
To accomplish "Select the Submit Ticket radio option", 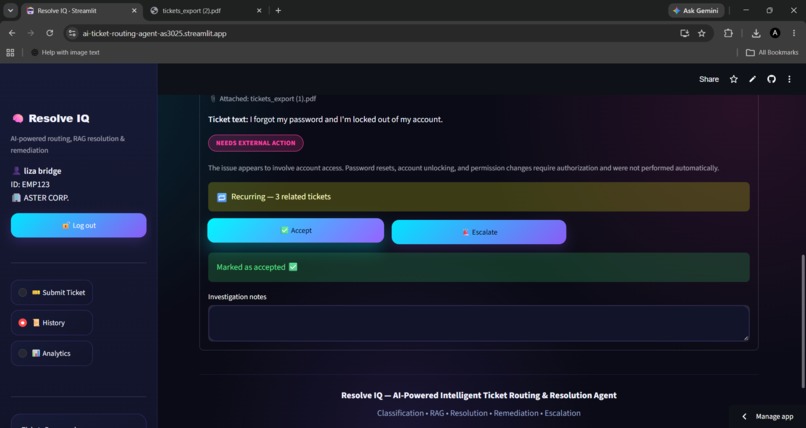I will coord(52,292).
